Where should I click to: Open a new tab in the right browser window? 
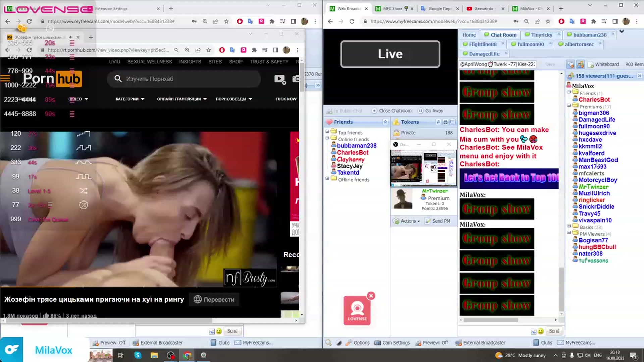click(561, 9)
